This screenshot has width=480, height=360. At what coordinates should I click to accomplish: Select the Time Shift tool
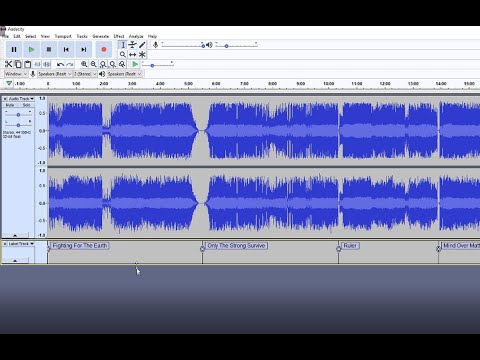132,54
